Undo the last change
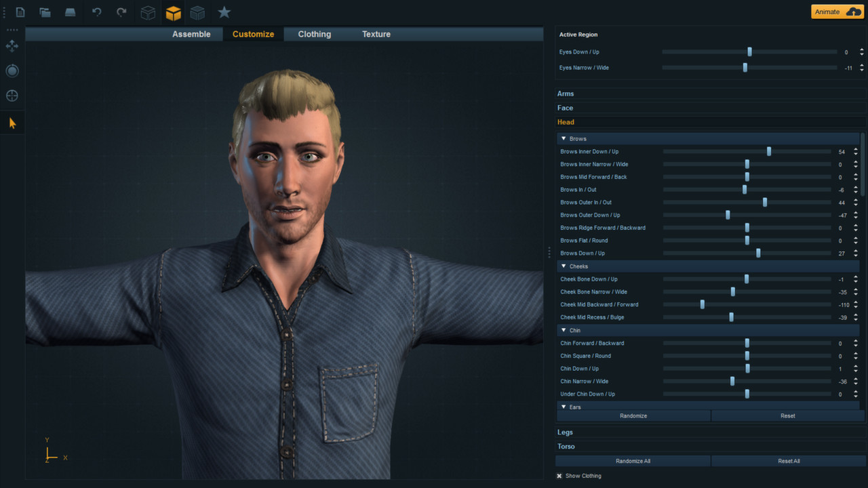This screenshot has height=488, width=868. (96, 12)
